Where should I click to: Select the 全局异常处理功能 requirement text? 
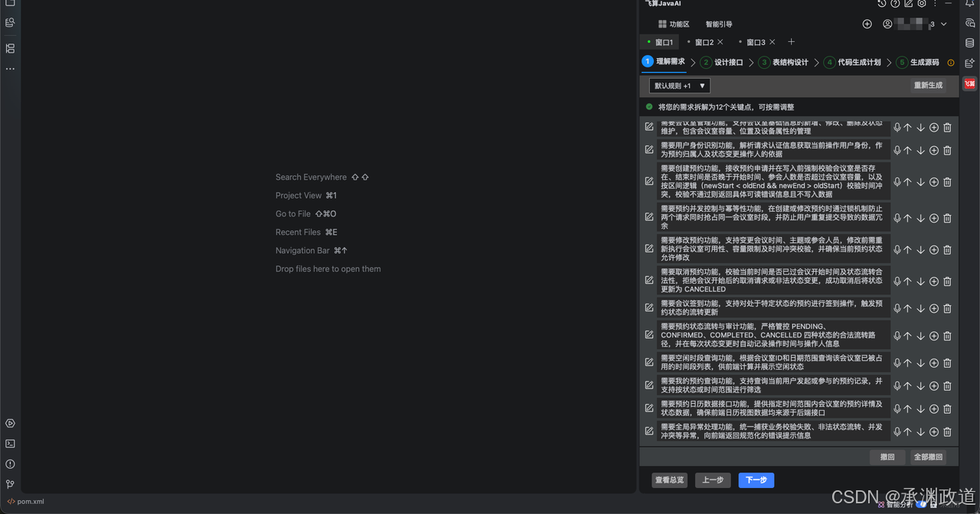pos(773,431)
